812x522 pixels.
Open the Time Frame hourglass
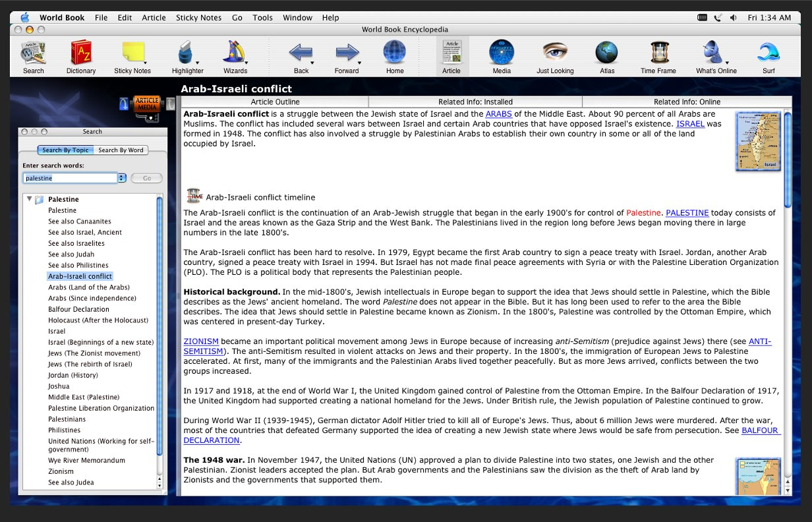click(x=659, y=53)
